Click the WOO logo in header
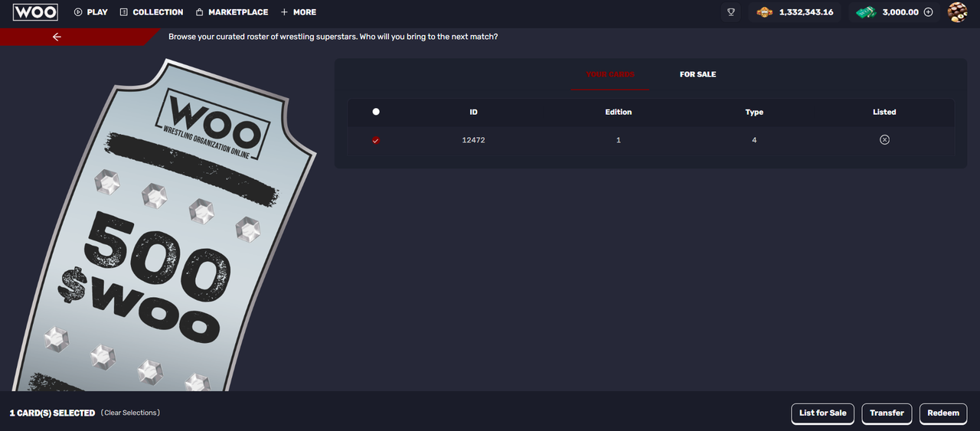 pos(35,12)
